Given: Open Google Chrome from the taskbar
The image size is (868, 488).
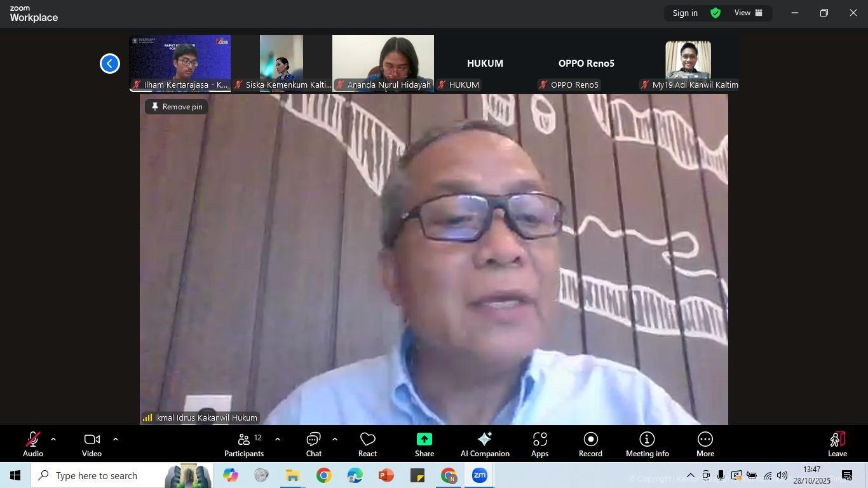Looking at the screenshot, I should click(x=324, y=475).
